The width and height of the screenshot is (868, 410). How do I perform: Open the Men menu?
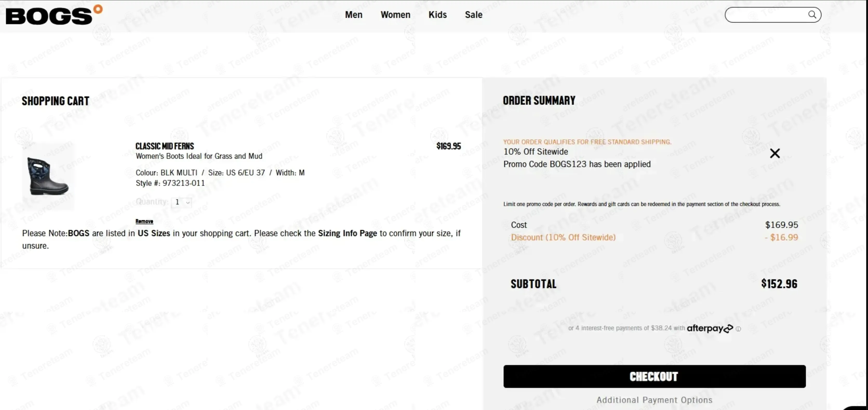click(353, 15)
